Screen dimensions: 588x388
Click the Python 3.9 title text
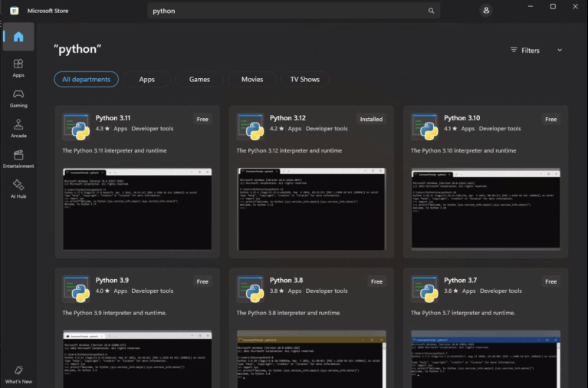[112, 281]
